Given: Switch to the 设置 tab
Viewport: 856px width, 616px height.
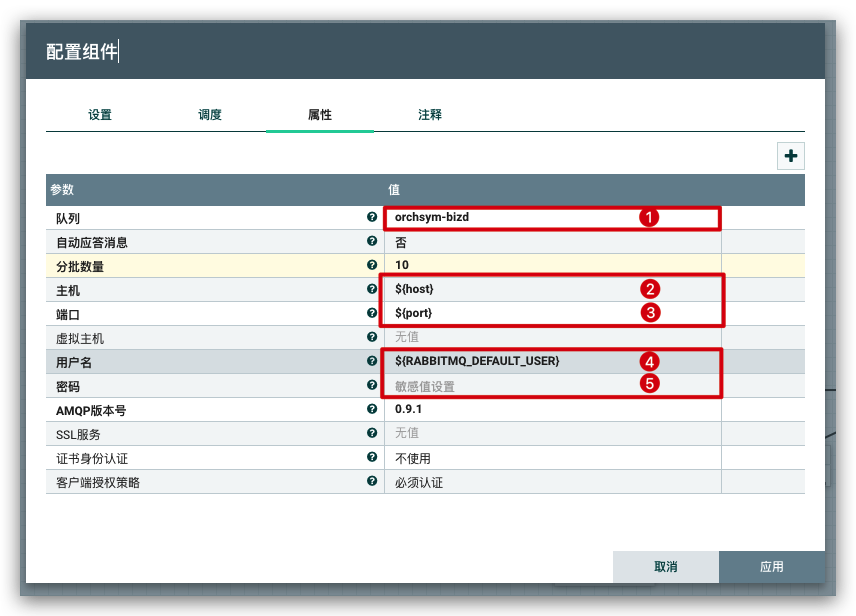Looking at the screenshot, I should (100, 115).
